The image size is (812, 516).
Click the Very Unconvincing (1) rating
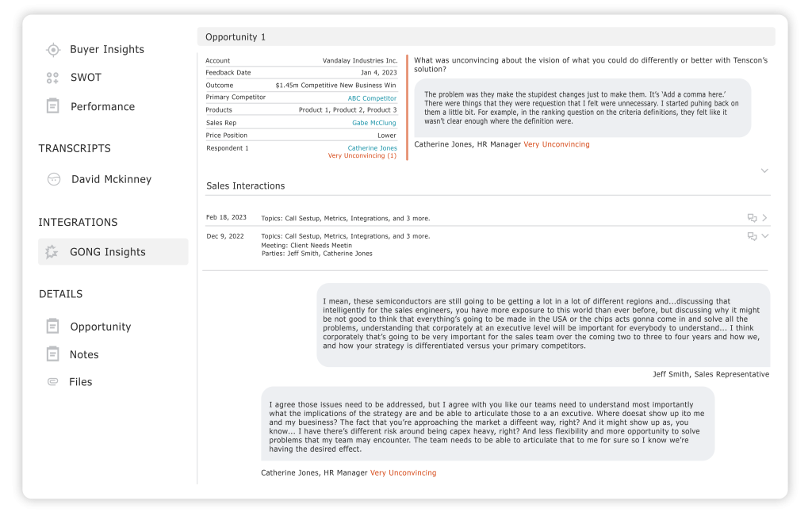pyautogui.click(x=362, y=156)
